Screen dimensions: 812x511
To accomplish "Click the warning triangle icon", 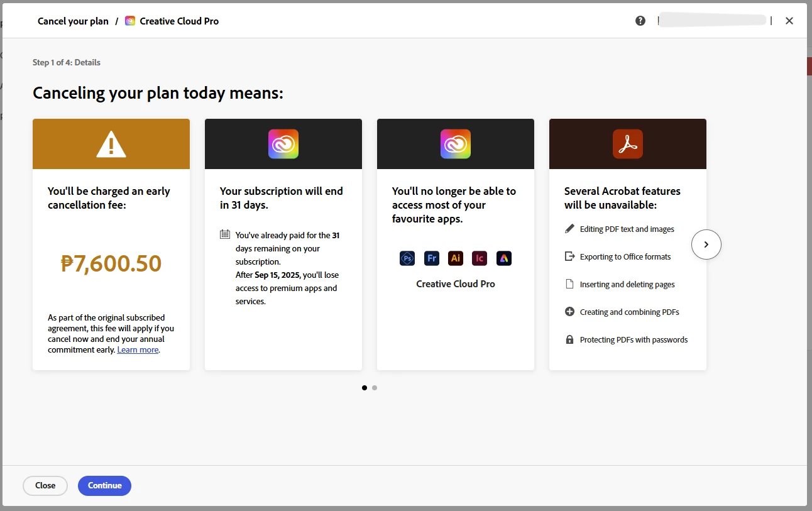I will coord(111,144).
